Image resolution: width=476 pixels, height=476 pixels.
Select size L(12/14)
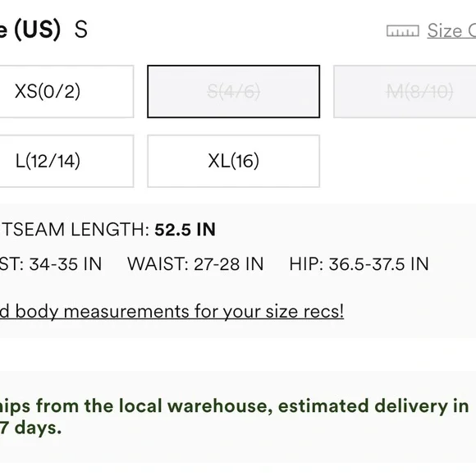tap(66, 161)
